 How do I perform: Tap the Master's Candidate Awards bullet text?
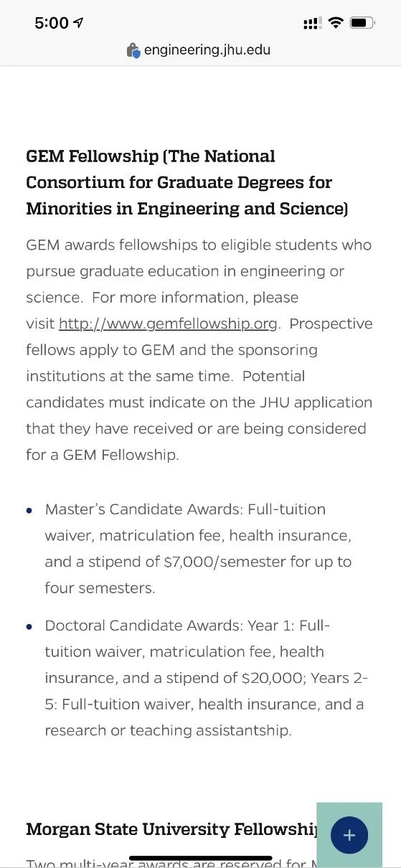click(x=198, y=549)
